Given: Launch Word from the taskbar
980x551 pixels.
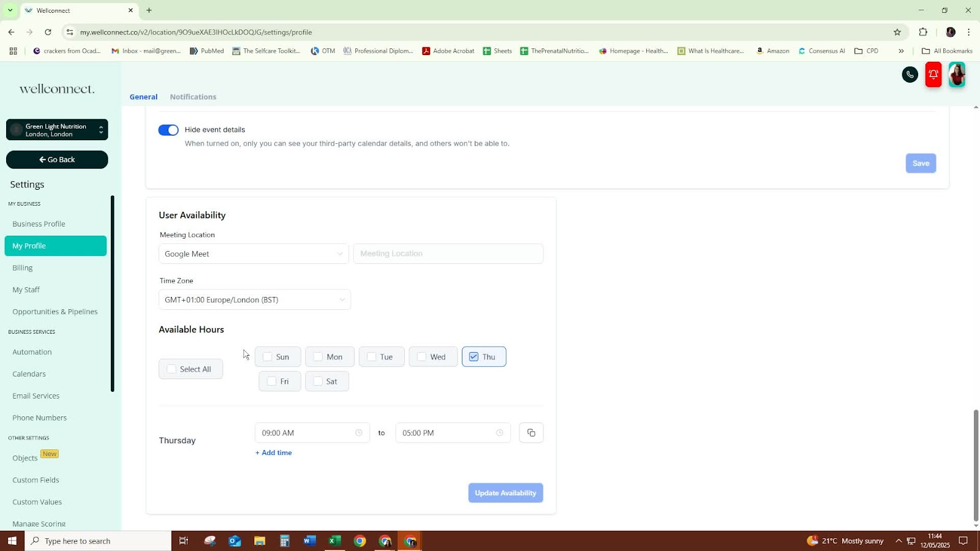Looking at the screenshot, I should 309,541.
